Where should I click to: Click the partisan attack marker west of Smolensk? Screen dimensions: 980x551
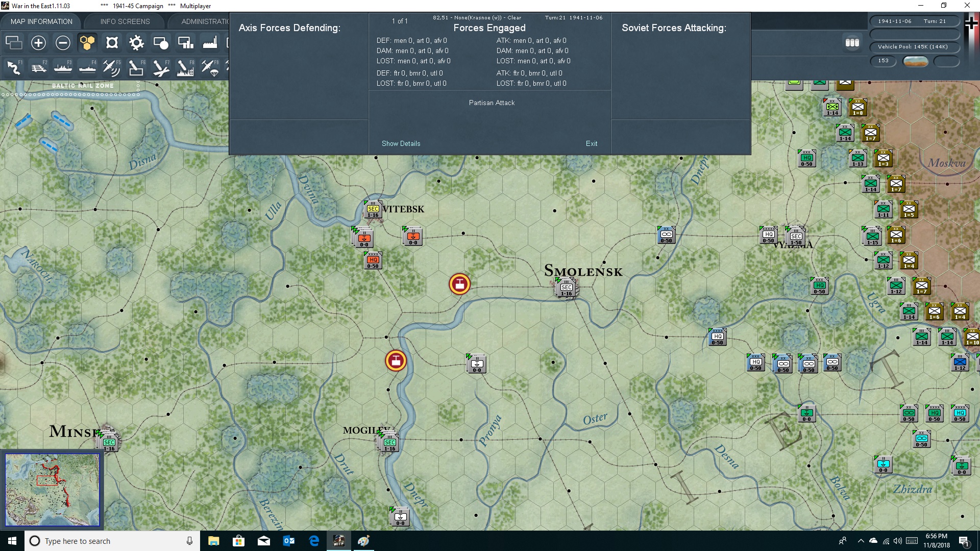(x=459, y=284)
